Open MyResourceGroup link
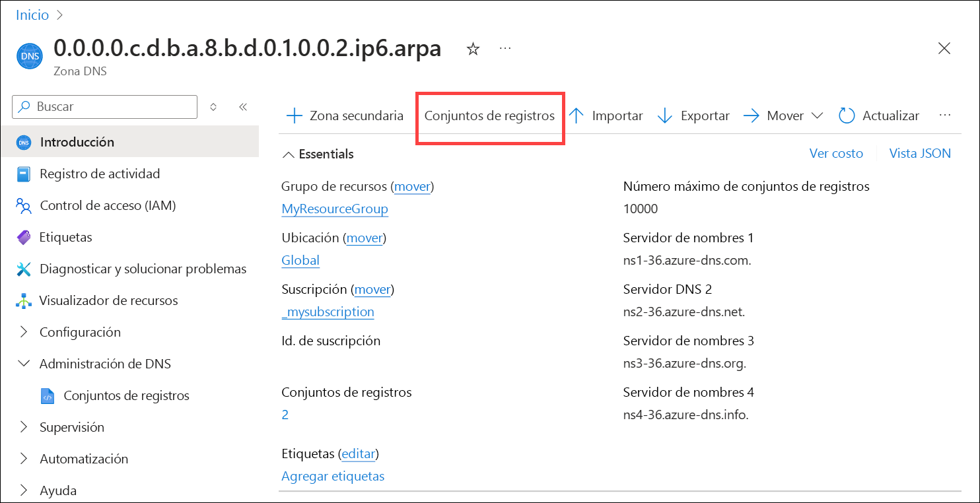The width and height of the screenshot is (980, 503). point(335,209)
